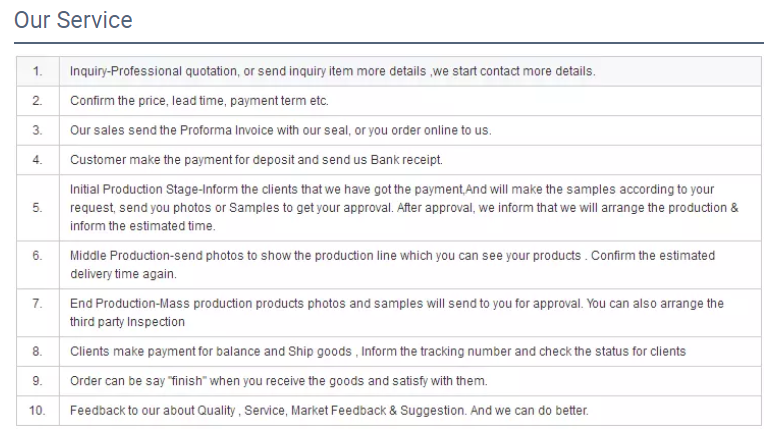Select the row number 5 cell
The height and width of the screenshot is (433, 775).
37,208
